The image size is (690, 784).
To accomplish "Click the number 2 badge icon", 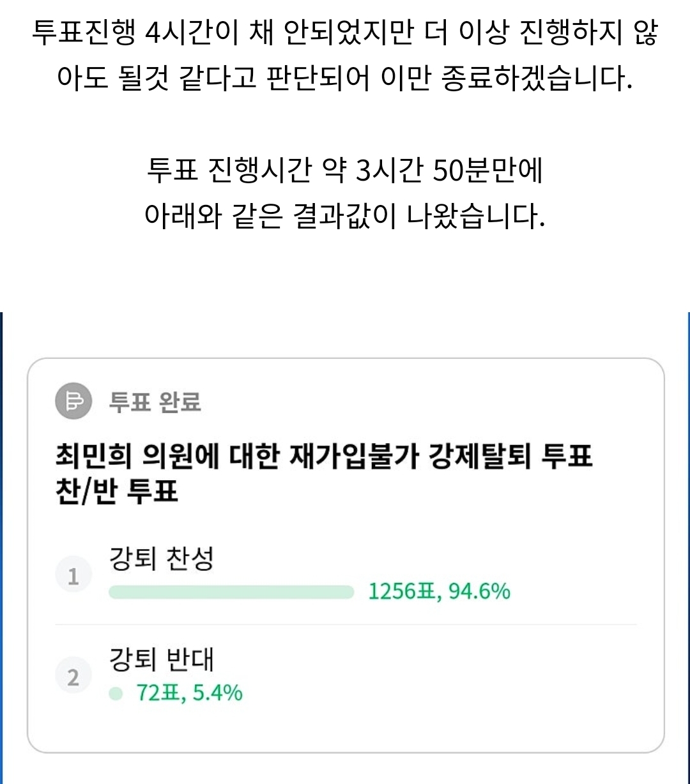I will point(73,677).
